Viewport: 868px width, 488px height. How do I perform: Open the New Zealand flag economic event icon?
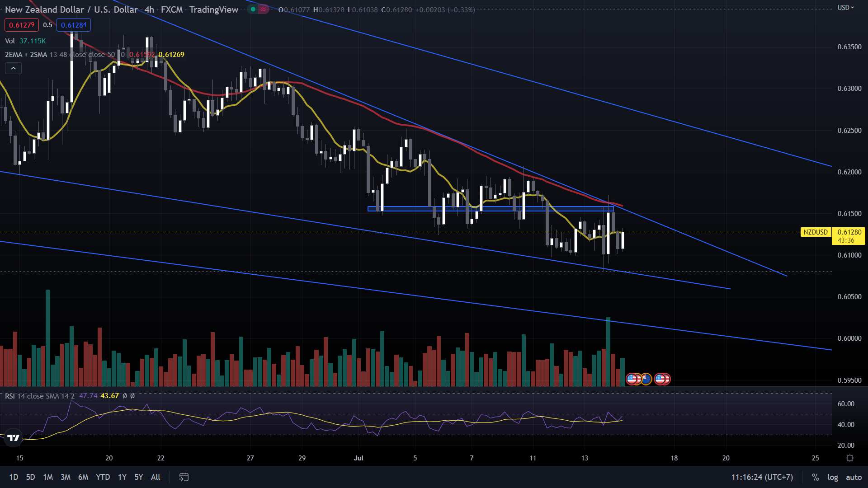coord(646,379)
